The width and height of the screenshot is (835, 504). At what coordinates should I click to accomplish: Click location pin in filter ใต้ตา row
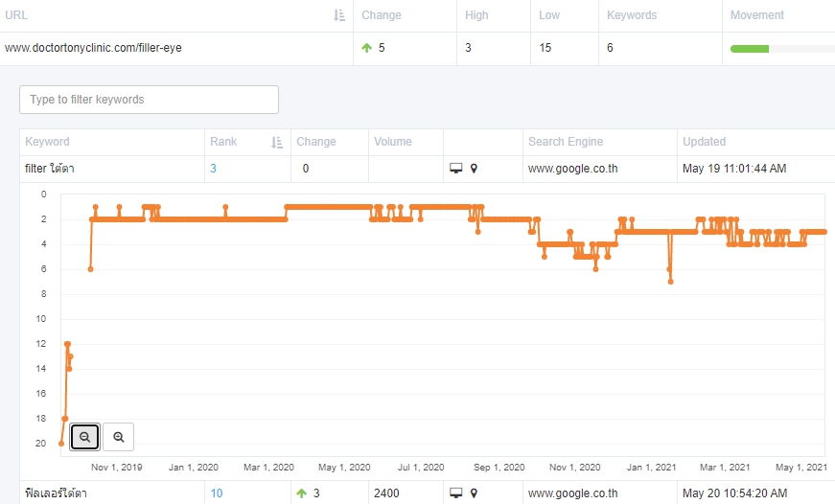[x=474, y=169]
